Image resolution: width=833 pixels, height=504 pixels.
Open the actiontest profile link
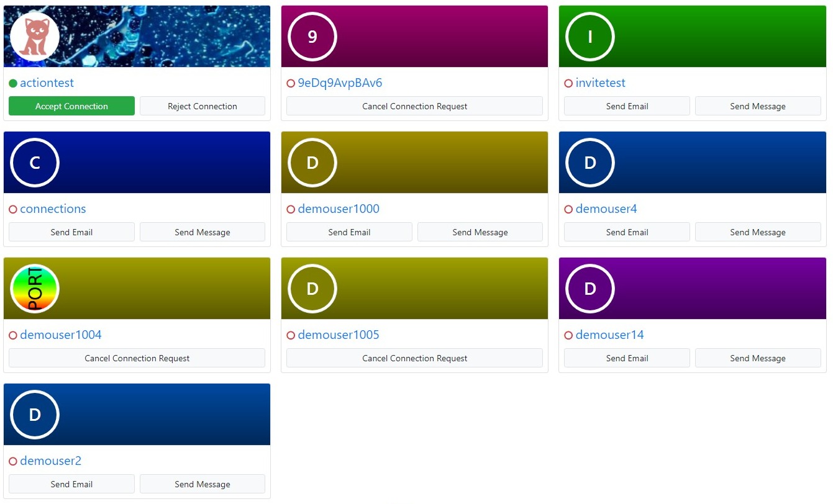[47, 83]
